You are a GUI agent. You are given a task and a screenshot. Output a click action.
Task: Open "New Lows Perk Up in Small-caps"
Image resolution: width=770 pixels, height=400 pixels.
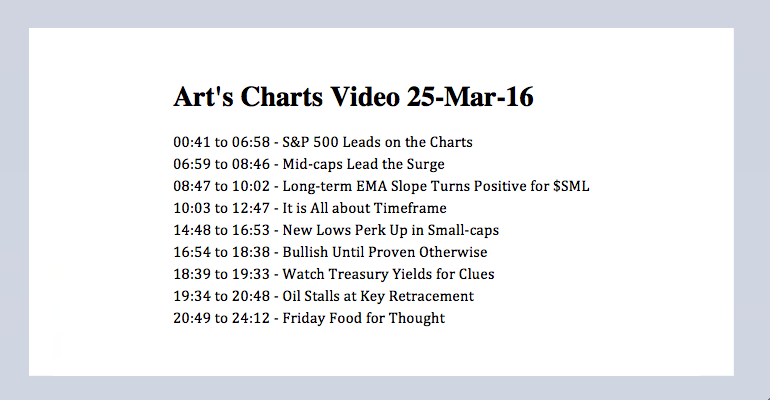tap(391, 230)
